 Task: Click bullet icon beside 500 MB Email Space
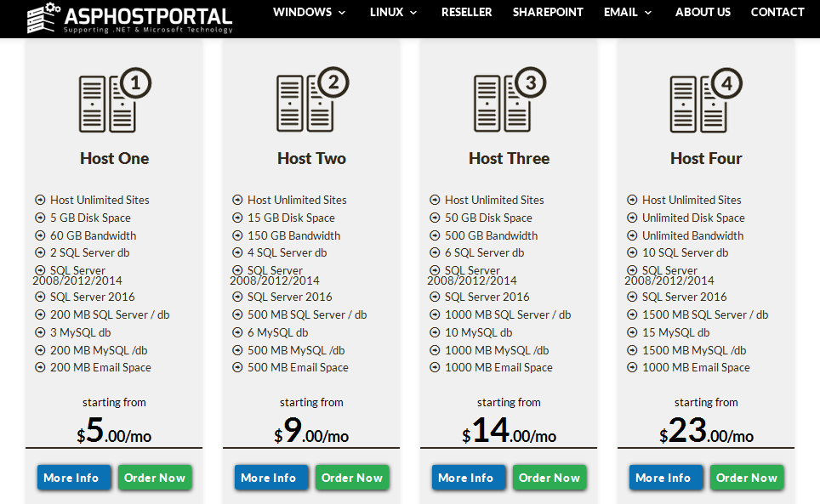[237, 367]
